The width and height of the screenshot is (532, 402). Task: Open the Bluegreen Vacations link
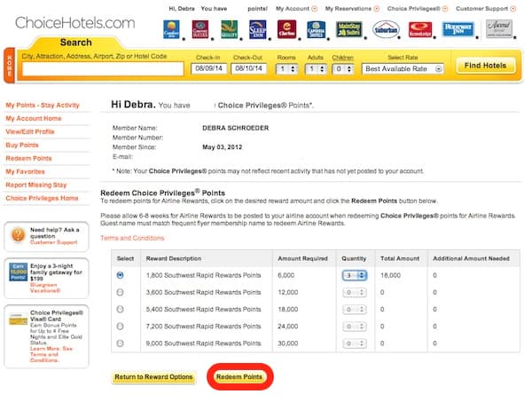pyautogui.click(x=45, y=288)
